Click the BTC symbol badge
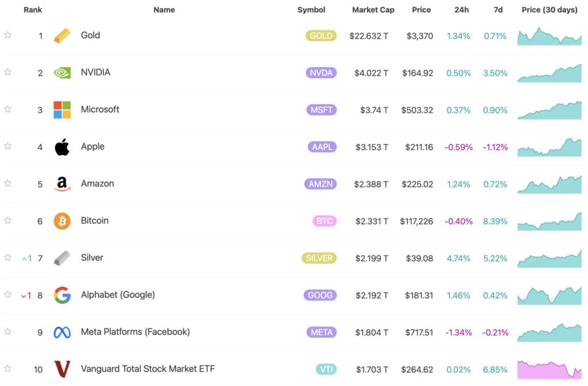Screen dimensions: 588x386 click(x=324, y=221)
